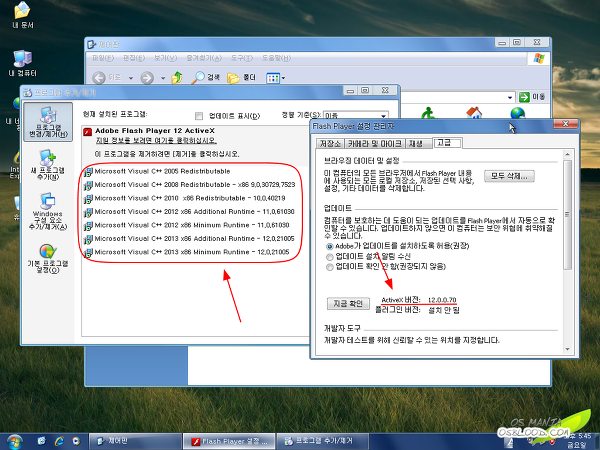Click Back arrow in Control Panel window
Screen dimensions: 600x450
(99, 78)
